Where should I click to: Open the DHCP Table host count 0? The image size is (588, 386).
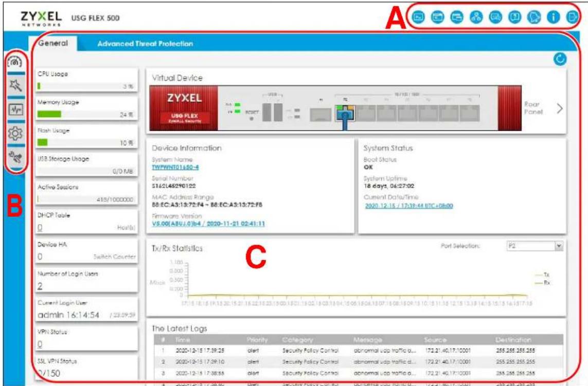[40, 228]
